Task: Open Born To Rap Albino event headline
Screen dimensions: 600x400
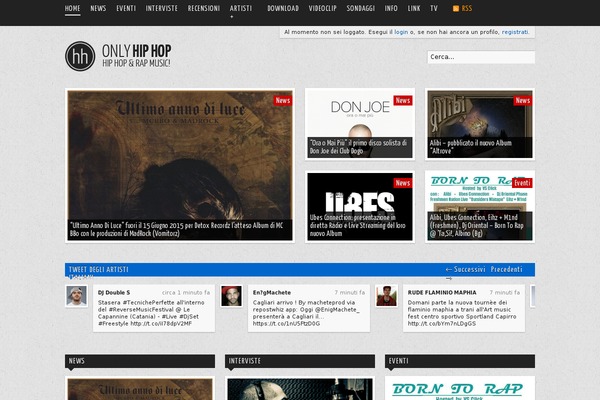Action: point(476,225)
